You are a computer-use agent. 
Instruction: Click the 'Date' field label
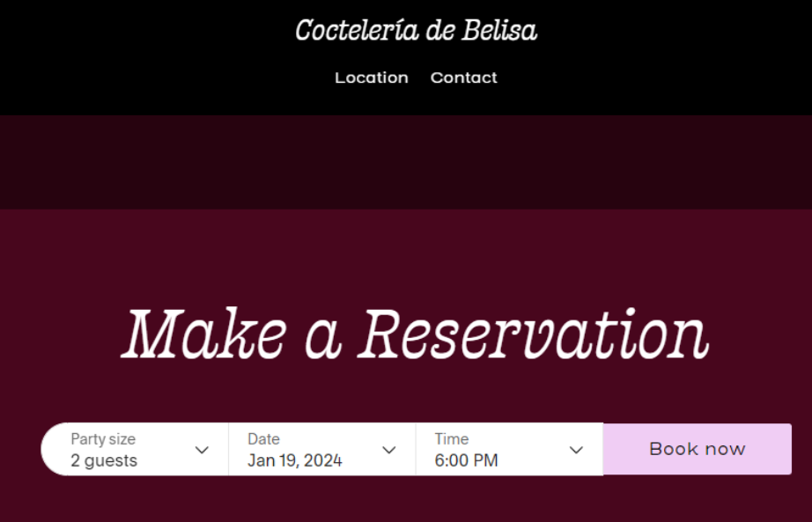(263, 438)
